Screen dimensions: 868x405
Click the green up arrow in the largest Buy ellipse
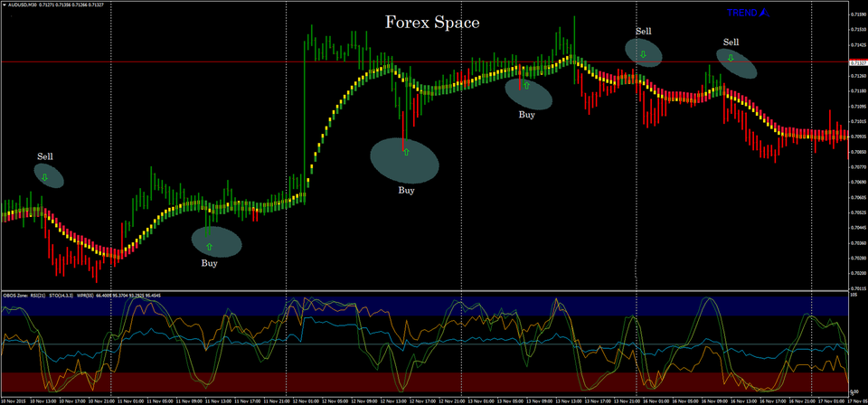click(x=406, y=152)
